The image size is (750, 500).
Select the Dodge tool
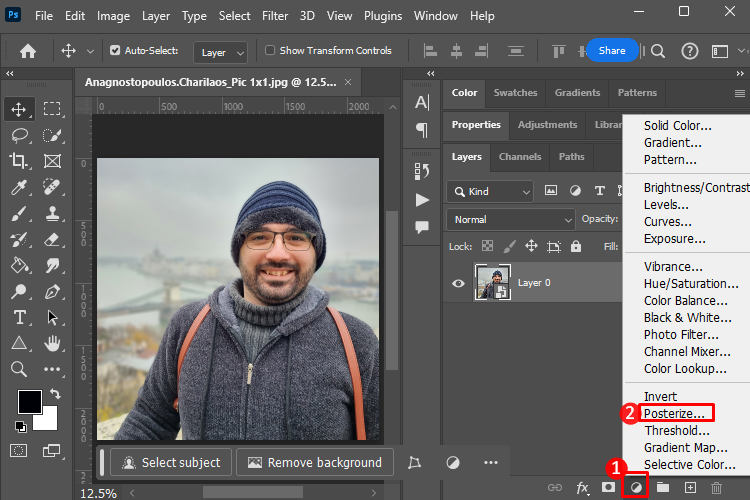19,291
